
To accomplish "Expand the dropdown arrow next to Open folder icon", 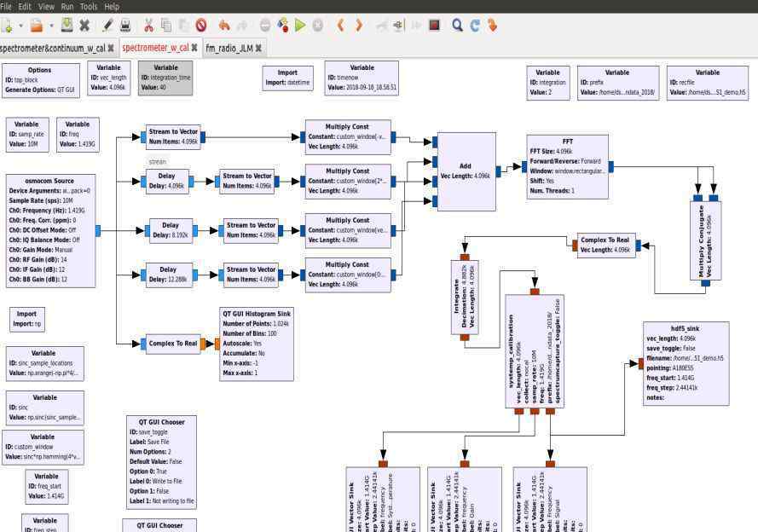I will pyautogui.click(x=52, y=26).
